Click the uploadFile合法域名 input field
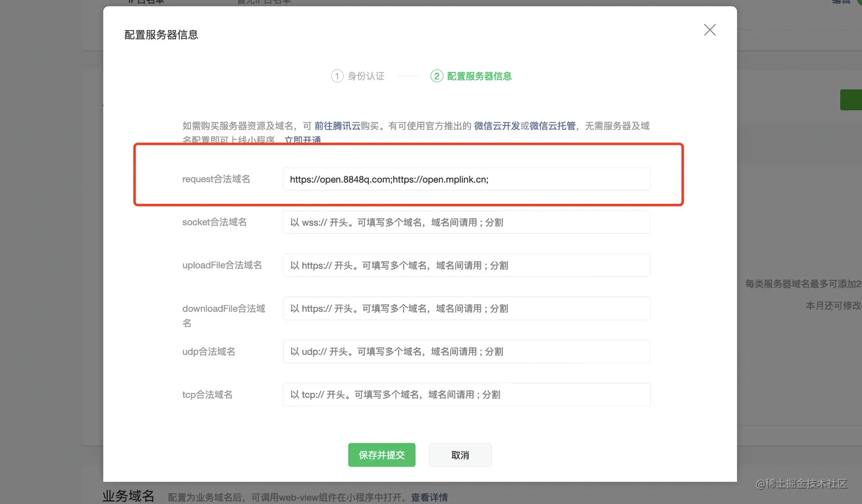 (x=466, y=265)
